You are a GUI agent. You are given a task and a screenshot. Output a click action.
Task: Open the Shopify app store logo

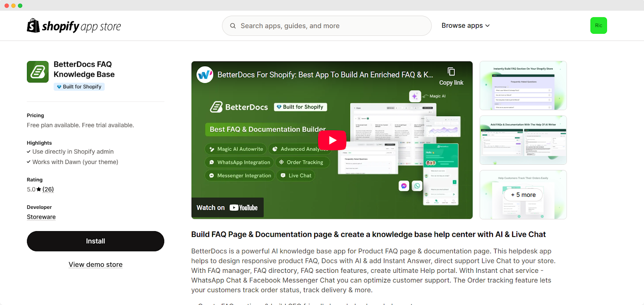[x=74, y=26]
